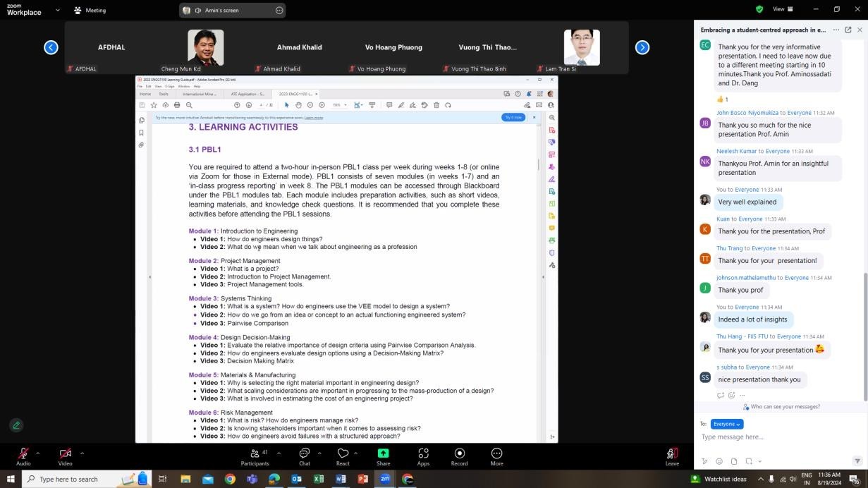
Task: Expand the Participants options arrow
Action: pos(279,453)
